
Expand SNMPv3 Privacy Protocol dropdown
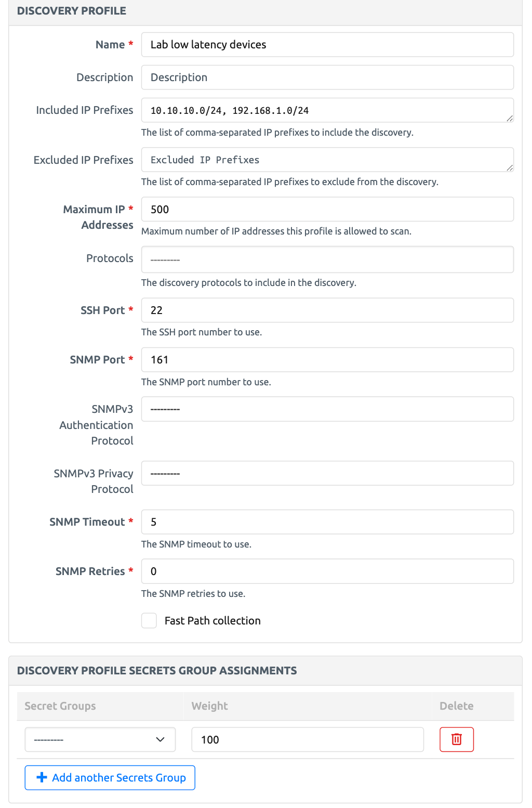pyautogui.click(x=327, y=473)
